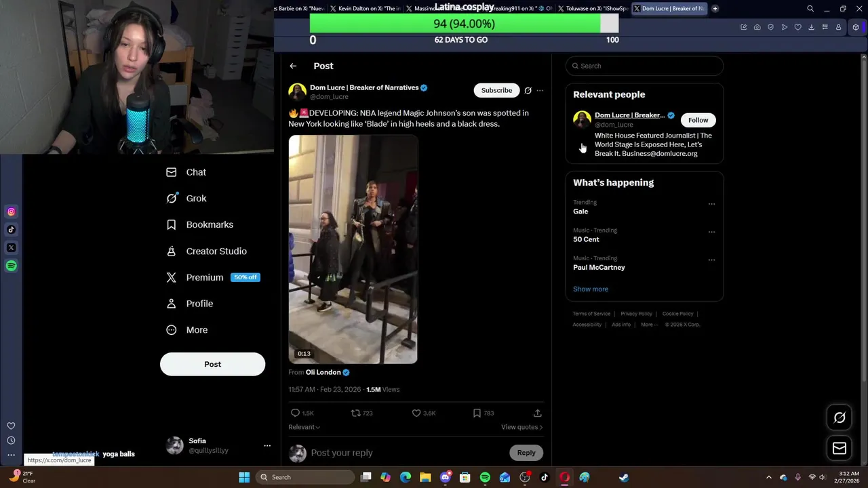Follow Dom Lucre in Relevant people
Viewport: 868px width, 488px height.
click(x=698, y=120)
